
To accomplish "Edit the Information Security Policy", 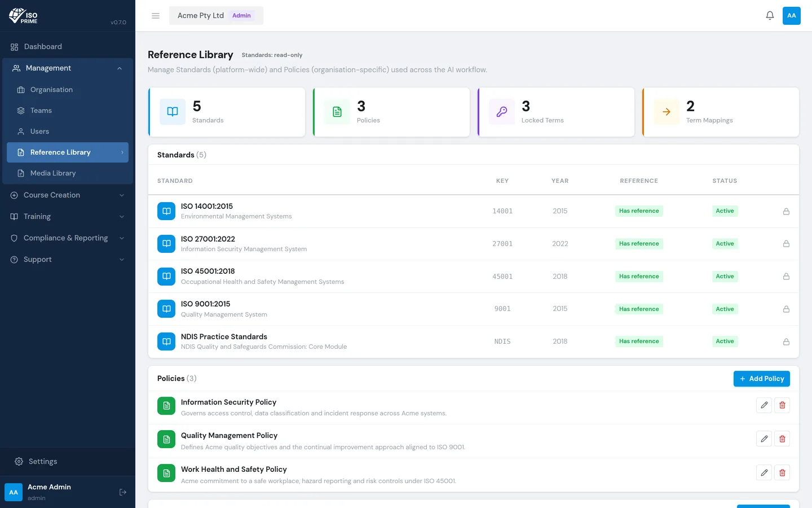I will 764,405.
